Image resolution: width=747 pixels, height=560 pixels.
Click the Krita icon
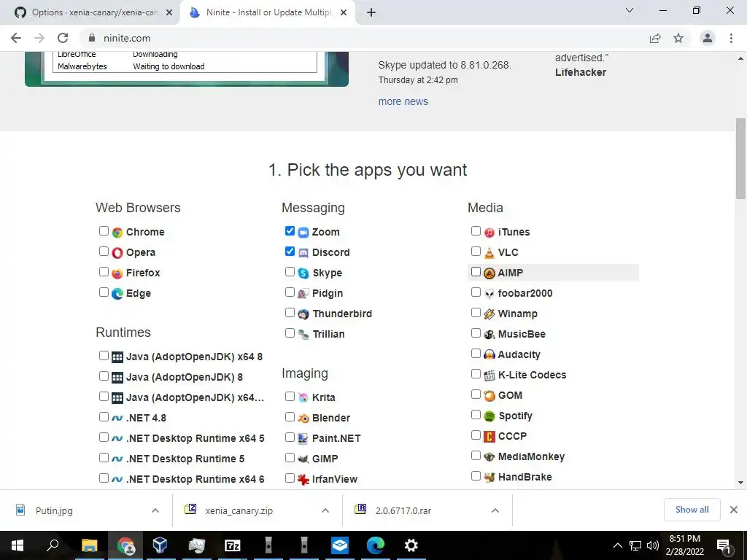[x=303, y=397]
